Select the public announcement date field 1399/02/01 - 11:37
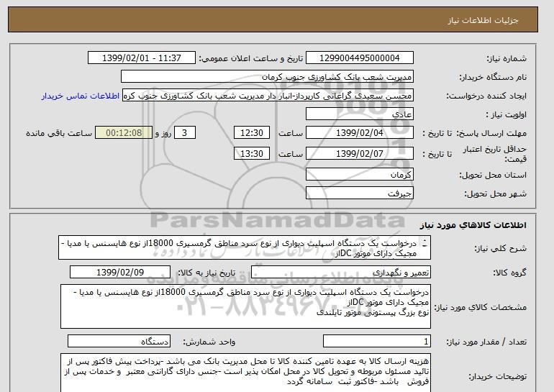Screen dimensions: 554x392 (141, 58)
